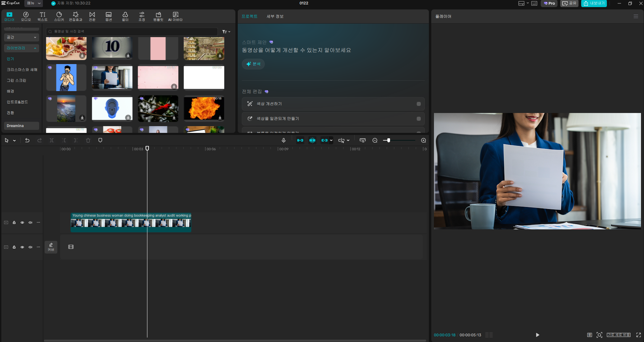
Task: Hide the cover main track with eye icon
Action: click(22, 247)
